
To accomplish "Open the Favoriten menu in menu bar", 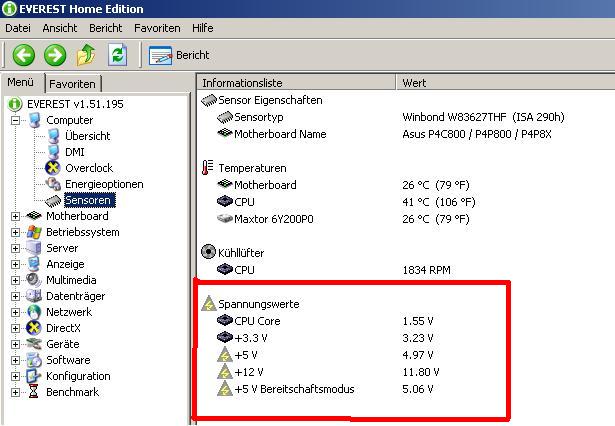I will tap(157, 28).
